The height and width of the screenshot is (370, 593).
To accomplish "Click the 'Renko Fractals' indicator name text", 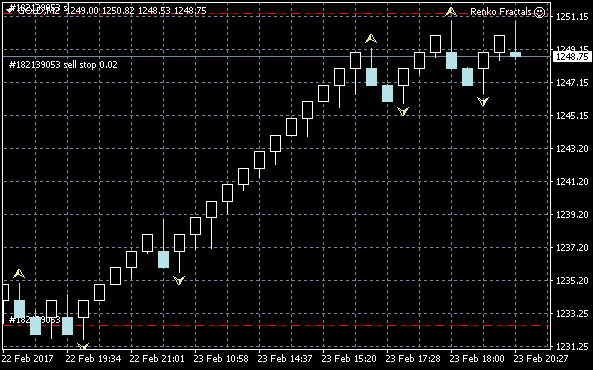I will click(501, 12).
